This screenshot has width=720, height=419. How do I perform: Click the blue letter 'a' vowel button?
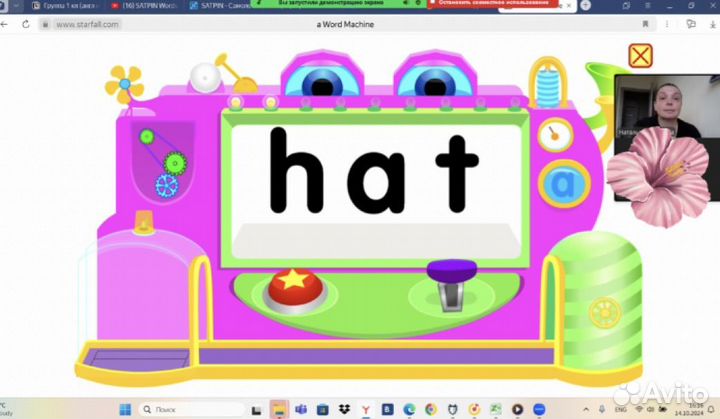coord(557,183)
